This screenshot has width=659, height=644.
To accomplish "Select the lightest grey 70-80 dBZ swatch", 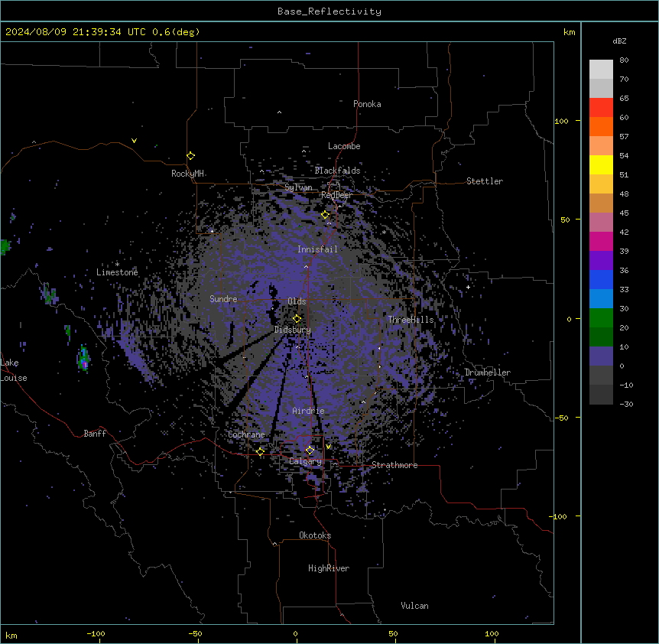I will pyautogui.click(x=601, y=70).
